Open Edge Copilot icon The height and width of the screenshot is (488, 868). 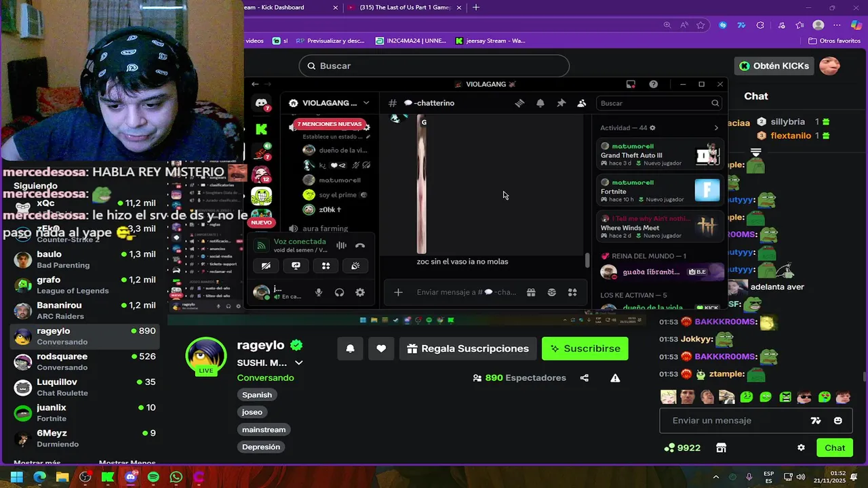coord(856,25)
